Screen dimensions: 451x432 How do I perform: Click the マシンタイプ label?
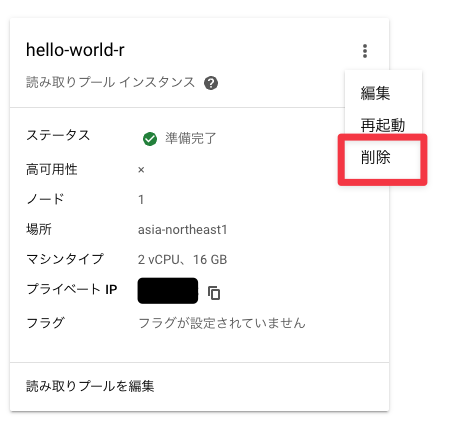click(x=65, y=259)
